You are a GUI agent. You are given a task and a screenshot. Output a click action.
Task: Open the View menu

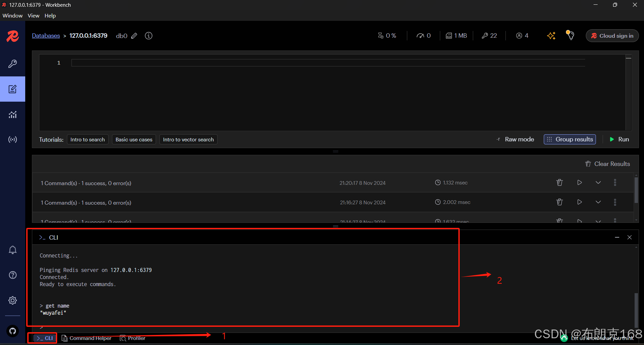(33, 15)
